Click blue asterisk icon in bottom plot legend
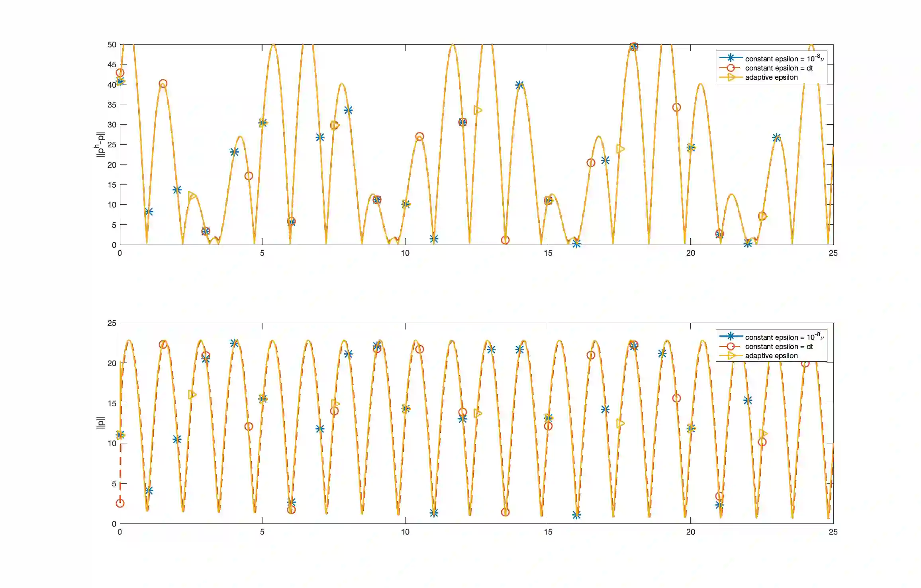Viewport: 921px width, 588px height. [731, 337]
